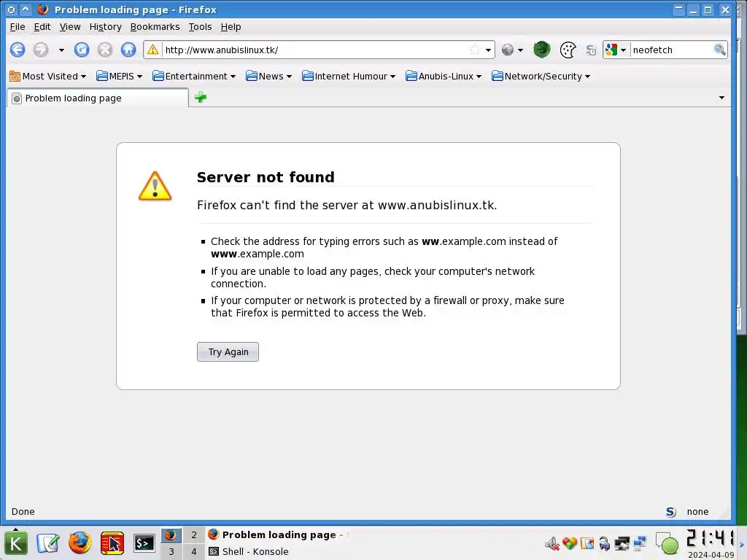
Task: Expand the Network/Security bookmarks folder
Action: 541,76
